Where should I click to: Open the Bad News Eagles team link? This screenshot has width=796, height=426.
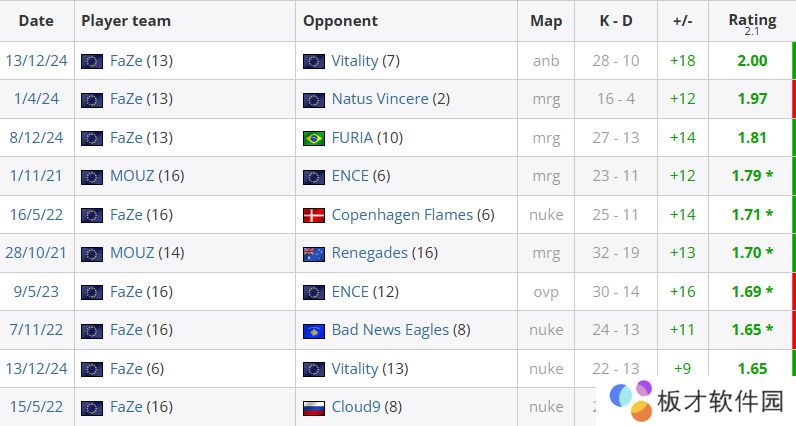pos(390,330)
